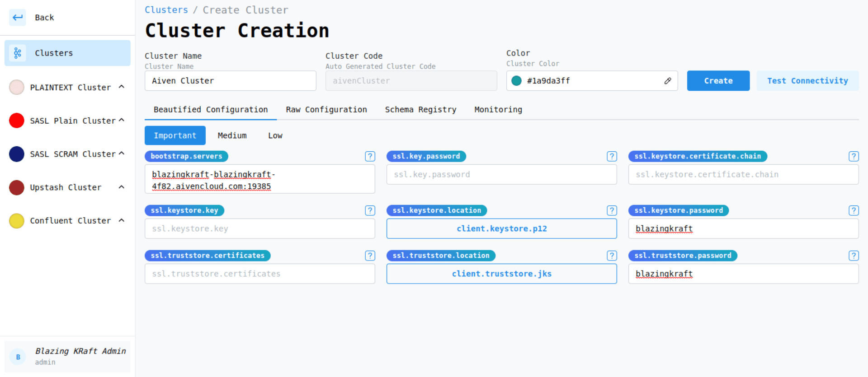Switch to Raw Configuration tab
868x377 pixels.
pyautogui.click(x=326, y=110)
